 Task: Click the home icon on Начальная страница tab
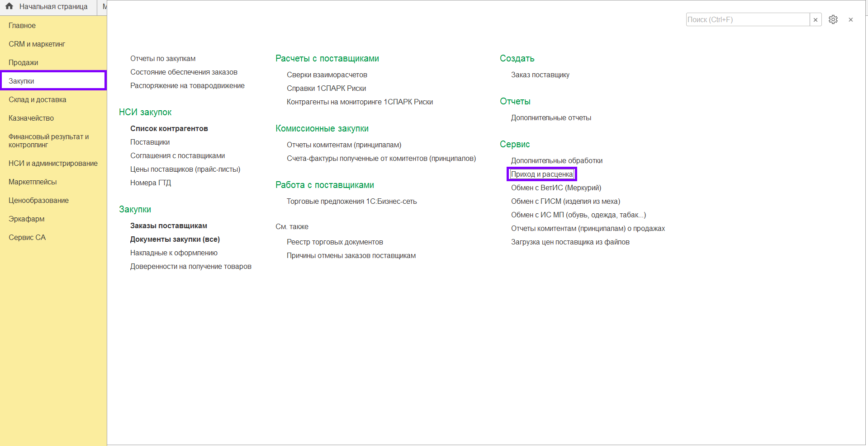[9, 6]
